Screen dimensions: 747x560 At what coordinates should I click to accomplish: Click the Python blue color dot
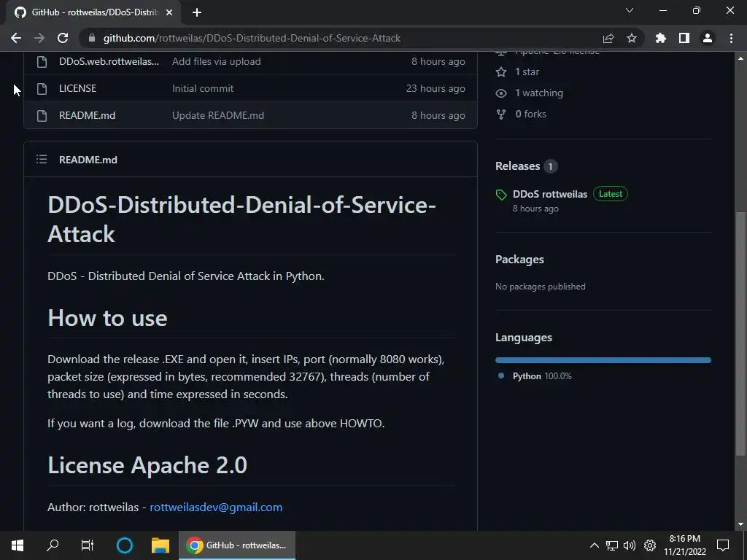point(500,376)
